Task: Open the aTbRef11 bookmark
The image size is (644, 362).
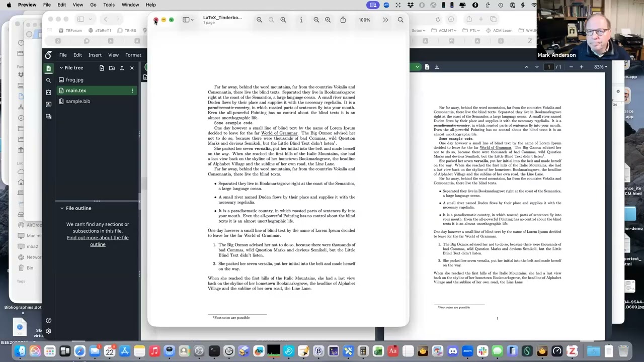Action: (100, 31)
